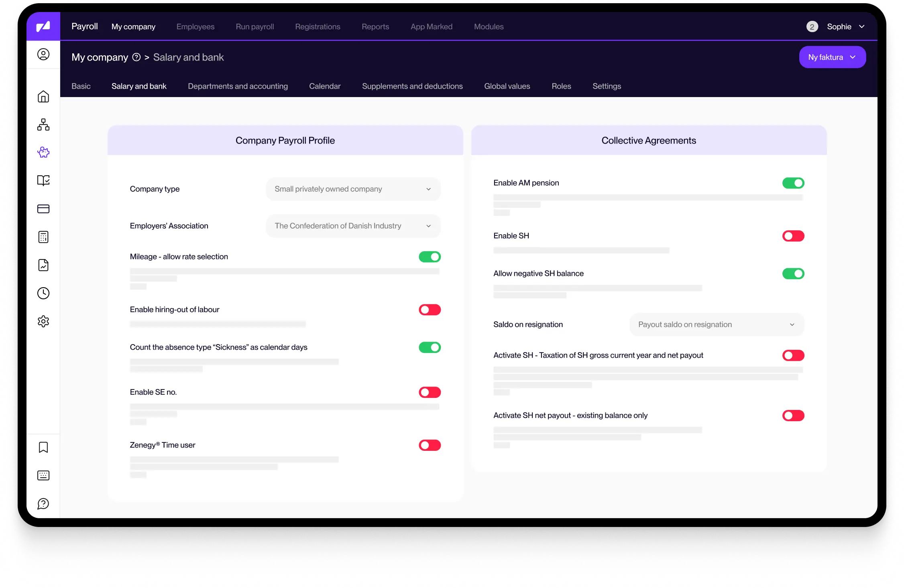Turn on Zenegy Time user toggle
The height and width of the screenshot is (588, 904).
pos(430,445)
